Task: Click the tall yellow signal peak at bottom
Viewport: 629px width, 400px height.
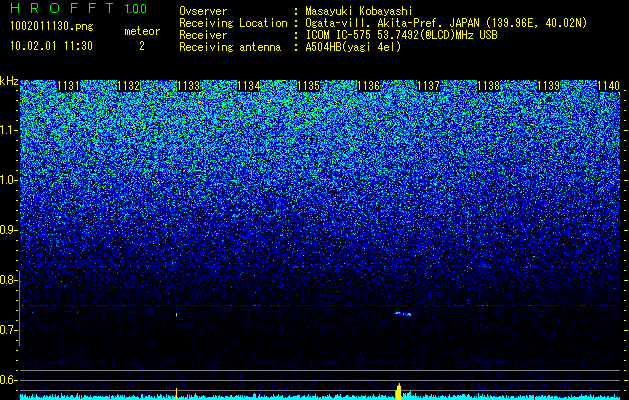Action: pyautogui.click(x=398, y=392)
